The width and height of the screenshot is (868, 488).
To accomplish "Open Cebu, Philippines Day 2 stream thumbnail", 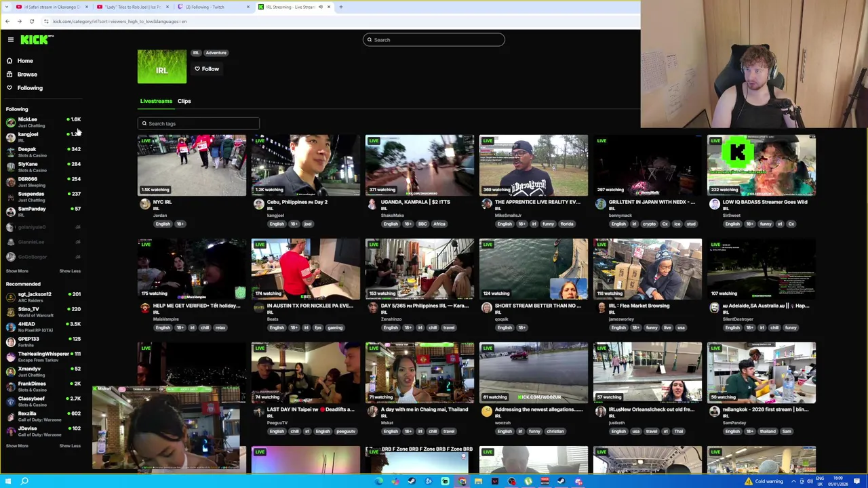I will [x=306, y=165].
